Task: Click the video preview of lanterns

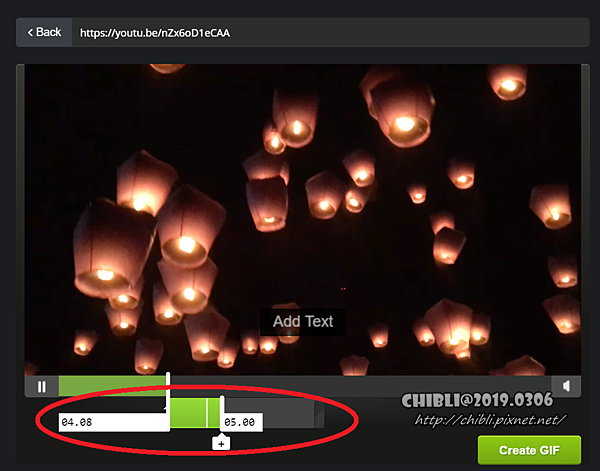Action: (x=303, y=220)
